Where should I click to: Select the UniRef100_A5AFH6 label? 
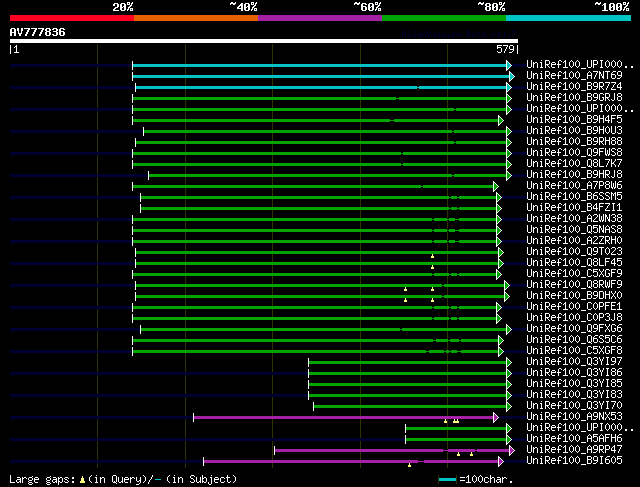(x=574, y=439)
